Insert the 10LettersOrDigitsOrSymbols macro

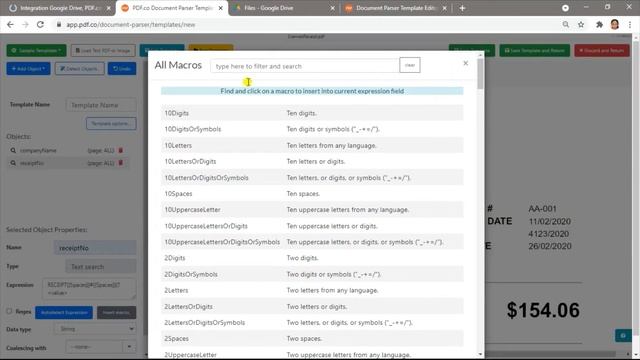312,178
